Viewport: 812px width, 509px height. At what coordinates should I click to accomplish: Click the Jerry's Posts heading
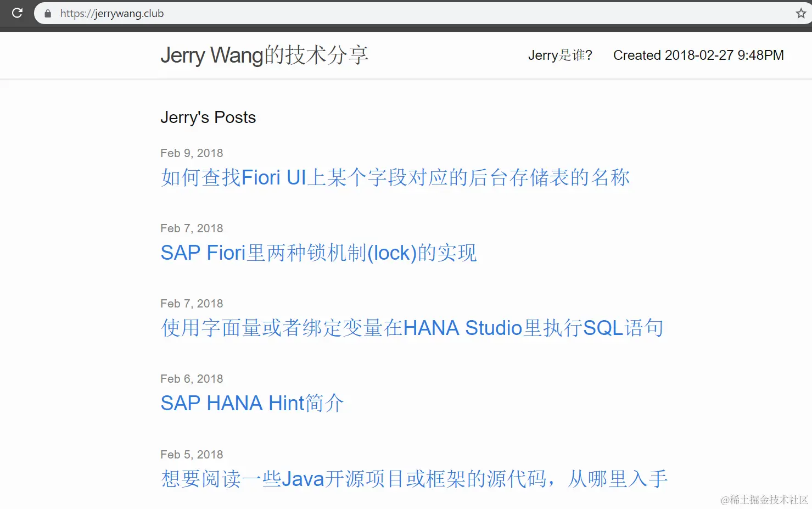pyautogui.click(x=208, y=118)
